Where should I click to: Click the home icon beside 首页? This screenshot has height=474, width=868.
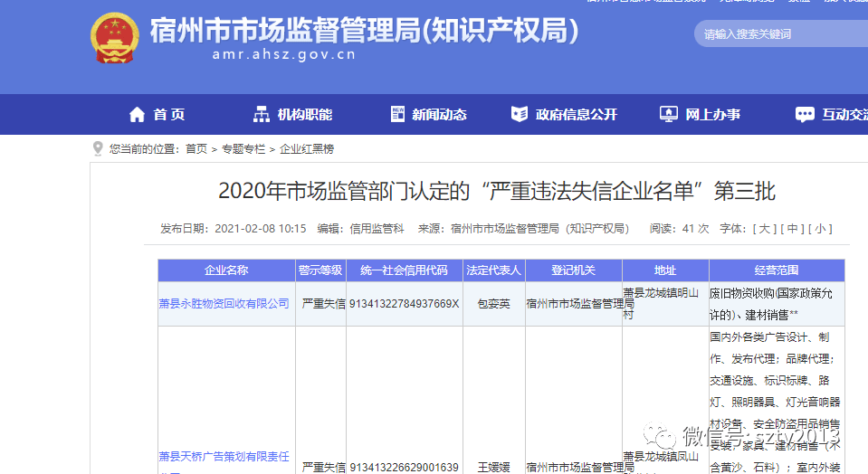click(x=137, y=115)
